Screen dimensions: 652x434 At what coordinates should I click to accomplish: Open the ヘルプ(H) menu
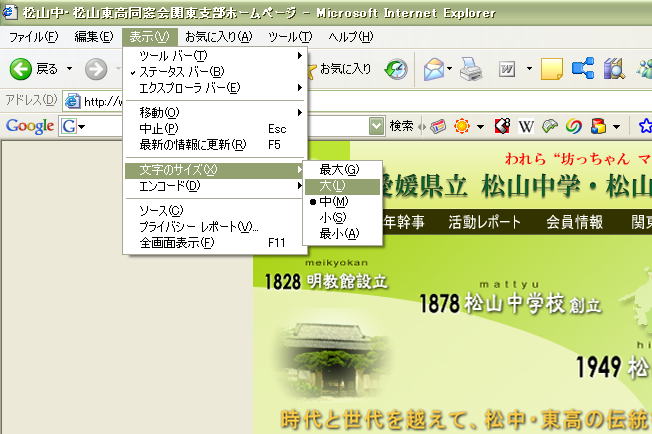tap(351, 37)
